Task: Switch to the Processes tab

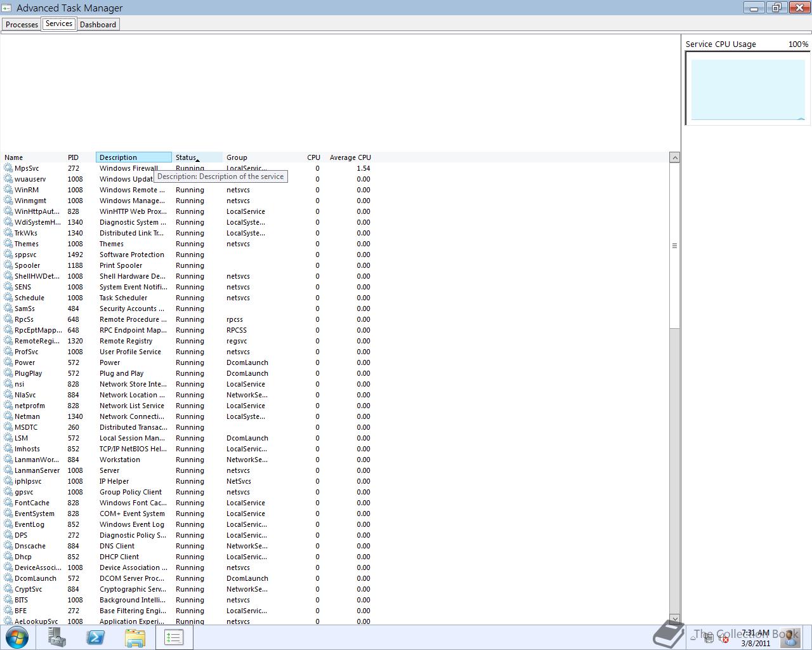Action: (x=22, y=24)
